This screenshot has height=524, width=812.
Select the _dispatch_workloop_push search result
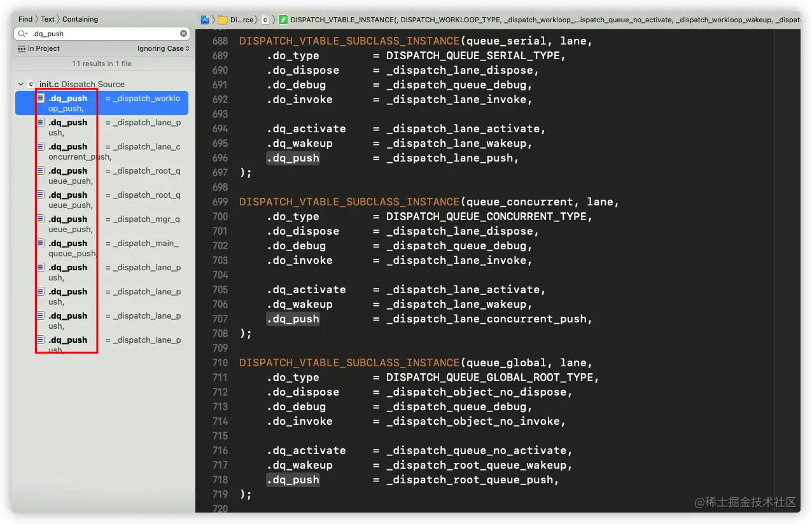(102, 103)
